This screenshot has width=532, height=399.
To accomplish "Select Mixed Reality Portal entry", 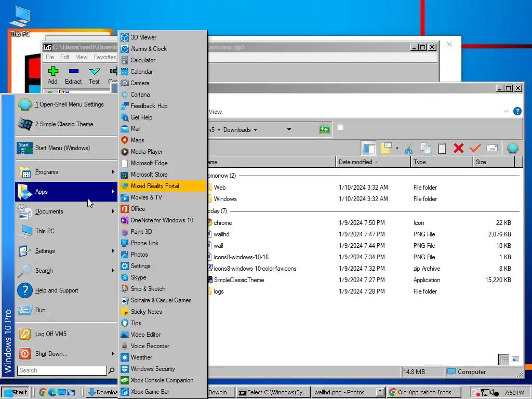I will tap(163, 186).
